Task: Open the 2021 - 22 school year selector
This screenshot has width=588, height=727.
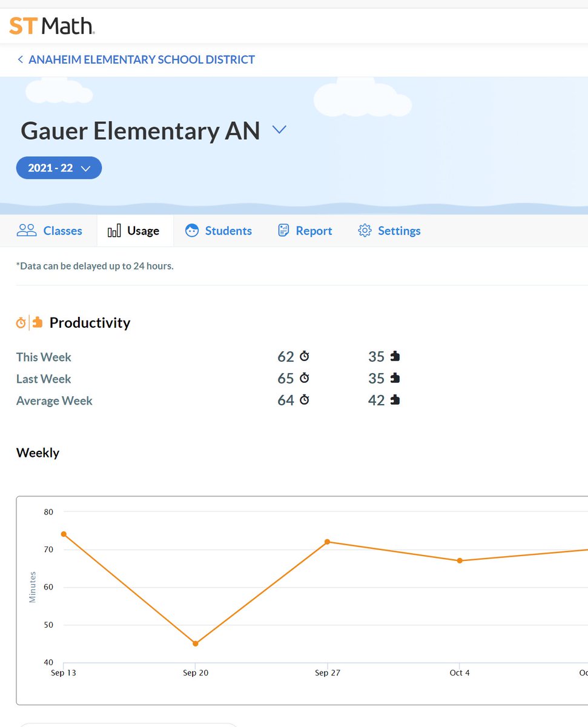Action: [x=59, y=168]
